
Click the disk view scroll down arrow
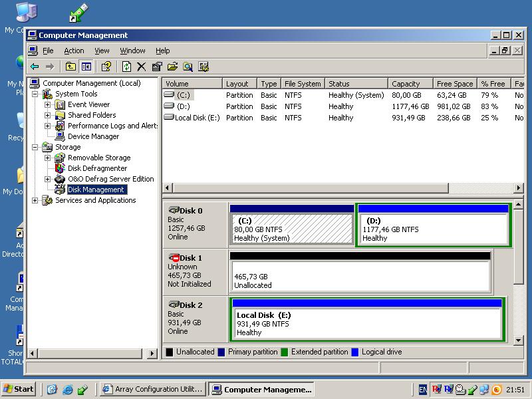pos(518,340)
